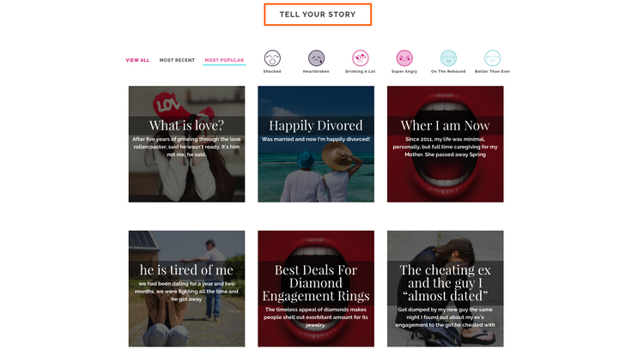Select the Shocked emoji filter
The height and width of the screenshot is (362, 644).
point(272,58)
